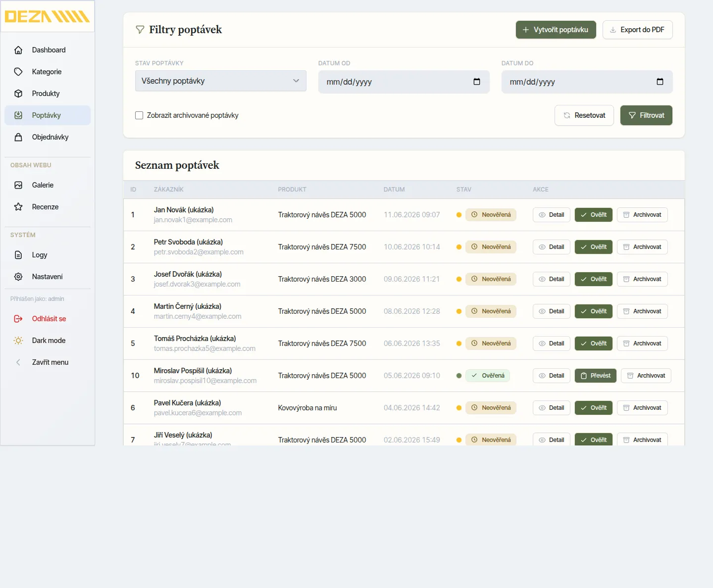This screenshot has width=713, height=588.
Task: Click the Nastavení gear icon
Action: (18, 277)
